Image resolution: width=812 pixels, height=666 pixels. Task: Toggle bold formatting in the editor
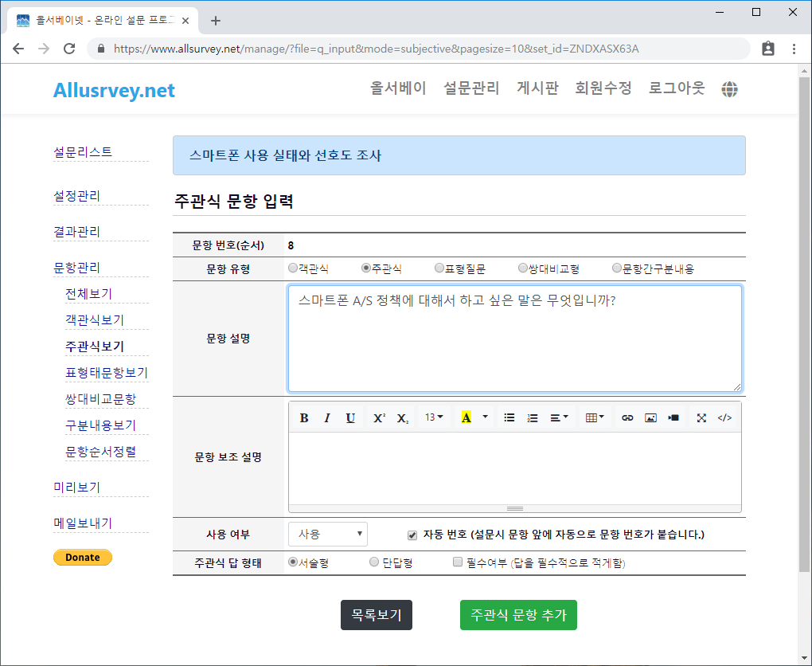(304, 418)
